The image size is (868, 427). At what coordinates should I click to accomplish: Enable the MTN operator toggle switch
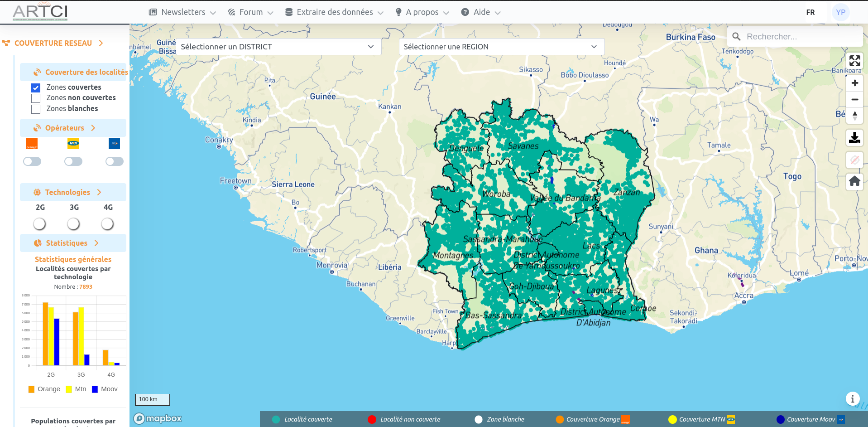[x=73, y=161]
